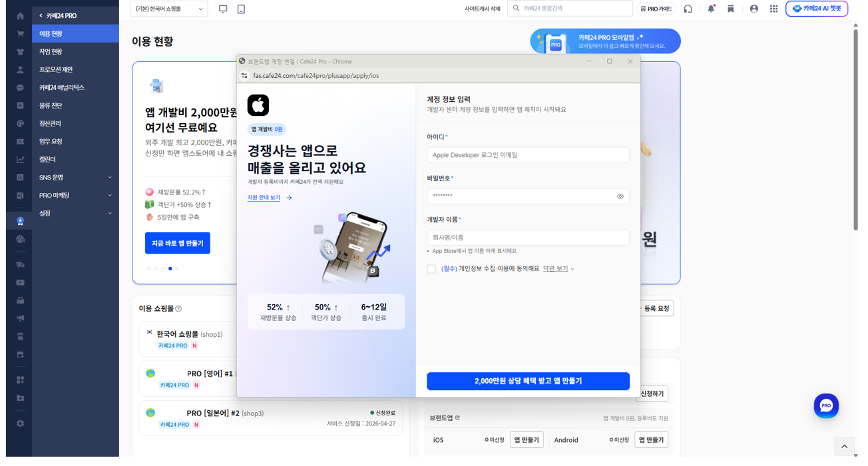This screenshot has width=868, height=466.
Task: Click the help icon next to 이용 쇼핑몰
Action: click(x=178, y=309)
